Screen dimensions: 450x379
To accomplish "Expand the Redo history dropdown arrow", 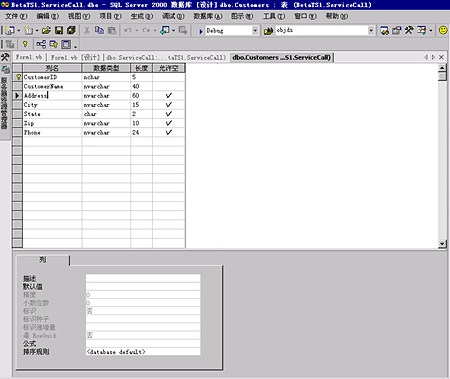I will (x=155, y=31).
